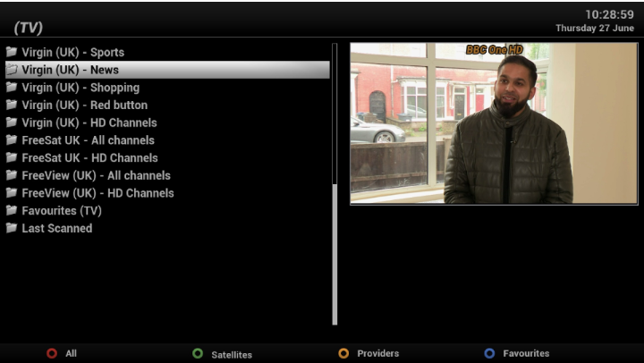Click the green circle Satellites icon

[198, 353]
